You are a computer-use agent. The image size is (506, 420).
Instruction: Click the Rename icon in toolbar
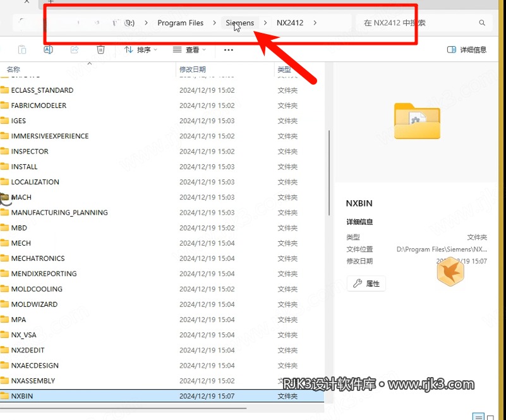pyautogui.click(x=49, y=50)
